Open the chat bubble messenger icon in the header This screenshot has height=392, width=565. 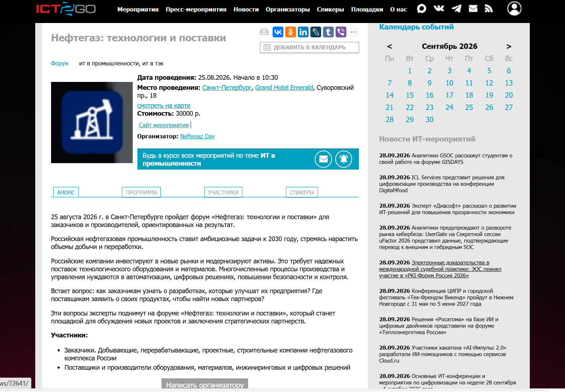click(422, 9)
